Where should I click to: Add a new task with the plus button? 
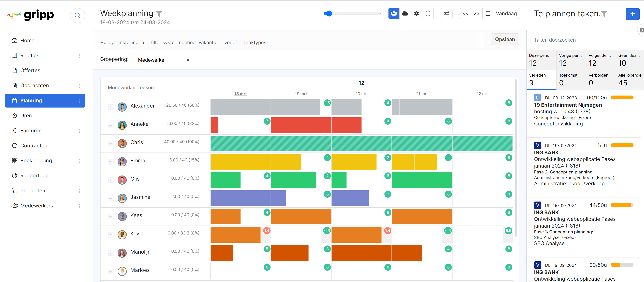pos(632,14)
